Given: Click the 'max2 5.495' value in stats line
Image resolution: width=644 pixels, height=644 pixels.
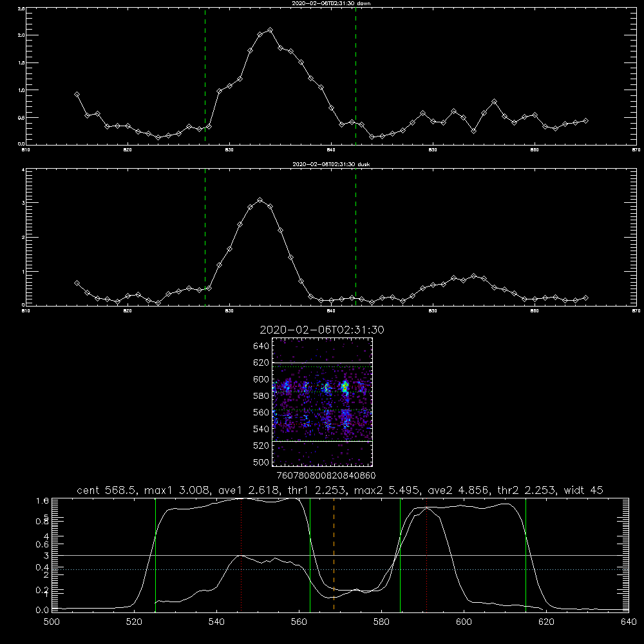Looking at the screenshot, I should click(x=387, y=490).
